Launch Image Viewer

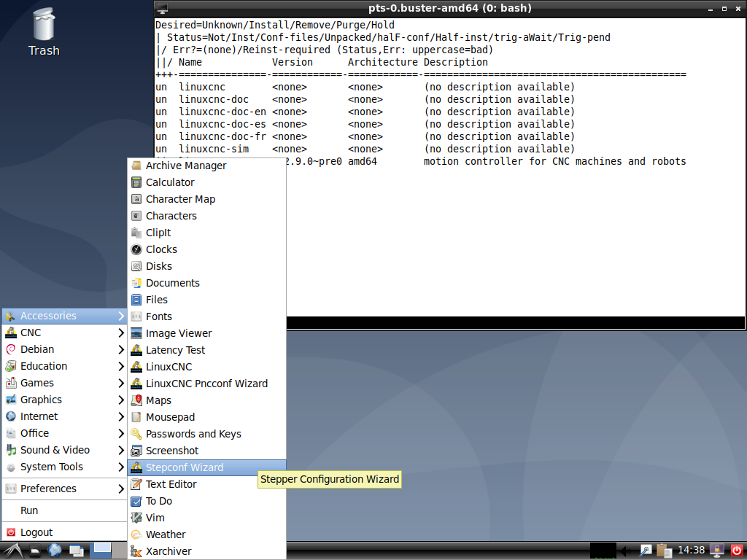[206, 332]
